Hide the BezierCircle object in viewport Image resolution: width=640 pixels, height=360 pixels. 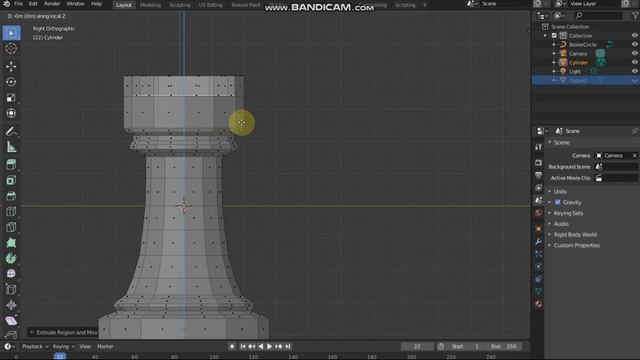(x=635, y=44)
